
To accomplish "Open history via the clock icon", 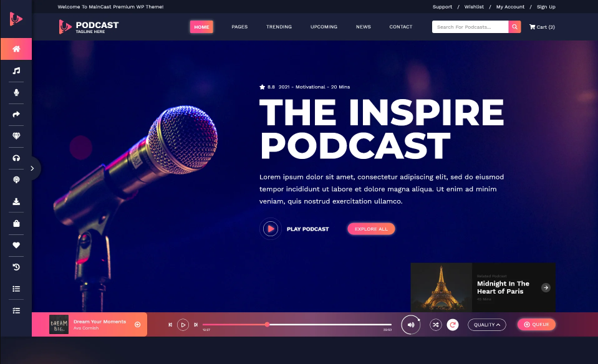I will click(x=16, y=267).
